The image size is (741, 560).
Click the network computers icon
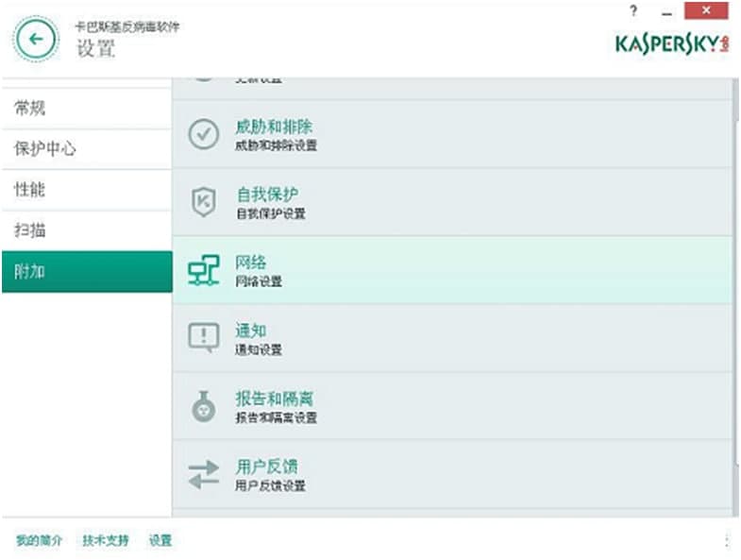pos(204,270)
